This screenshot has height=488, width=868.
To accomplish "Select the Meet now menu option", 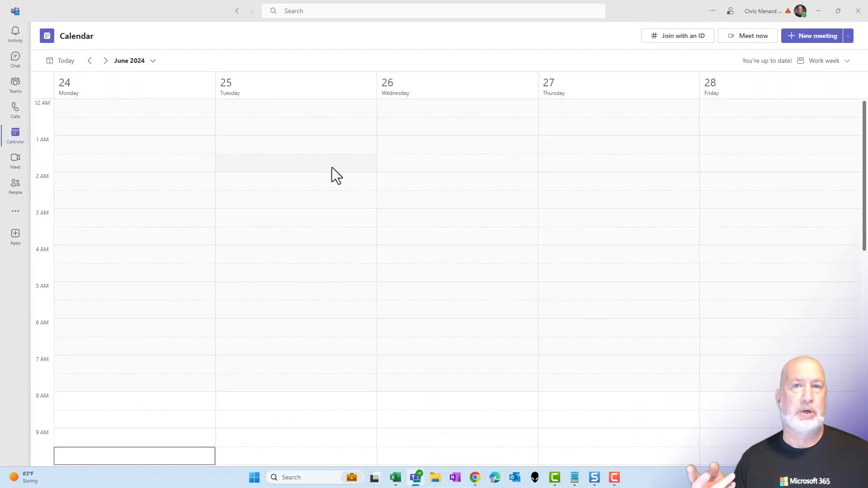I will pyautogui.click(x=748, y=36).
